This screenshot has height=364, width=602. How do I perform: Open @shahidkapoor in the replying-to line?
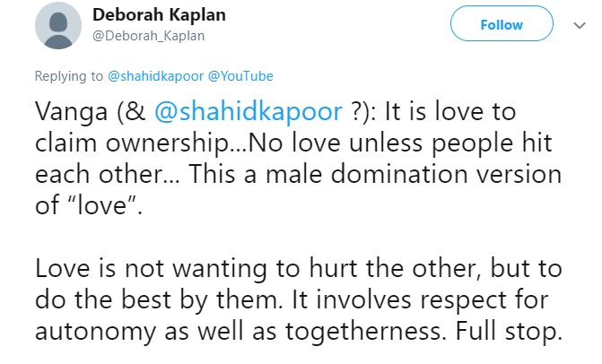click(x=150, y=77)
